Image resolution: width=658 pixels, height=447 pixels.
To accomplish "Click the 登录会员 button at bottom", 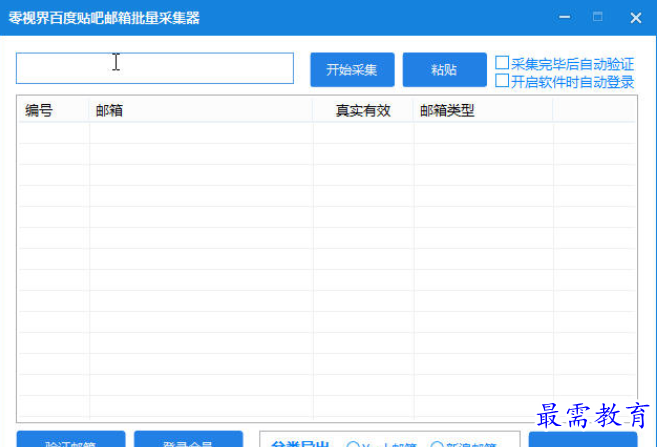I will point(188,439).
